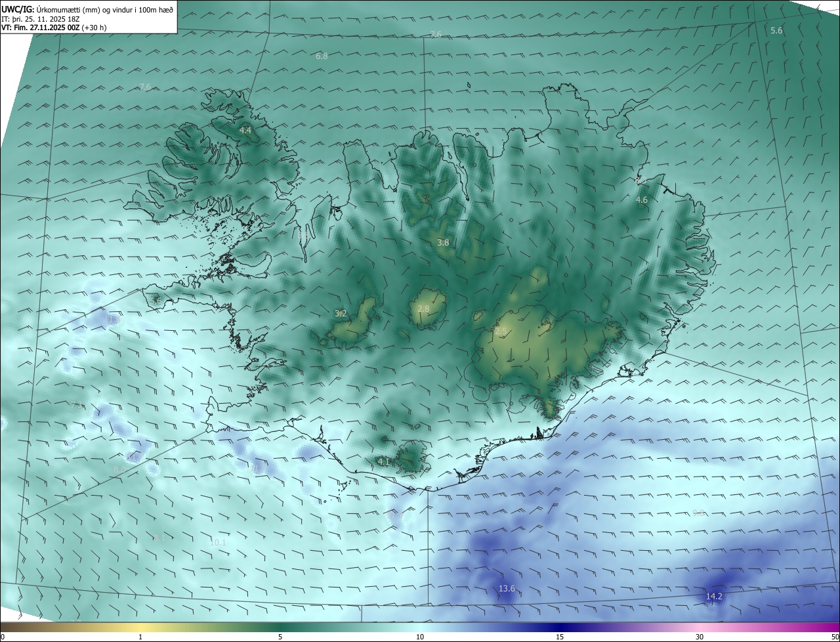Click the 13.6 precipitable water value
Image resolution: width=840 pixels, height=642 pixels.
(x=507, y=589)
